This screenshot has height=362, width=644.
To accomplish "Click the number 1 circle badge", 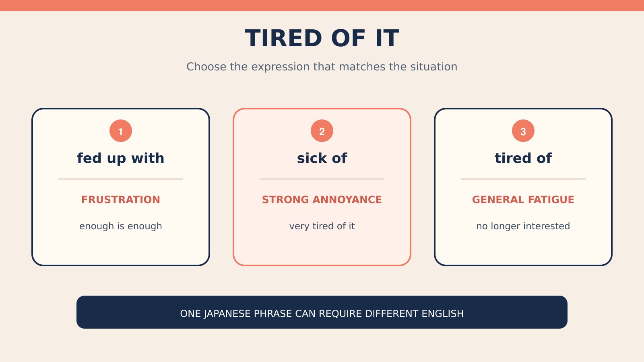I will pyautogui.click(x=121, y=131).
